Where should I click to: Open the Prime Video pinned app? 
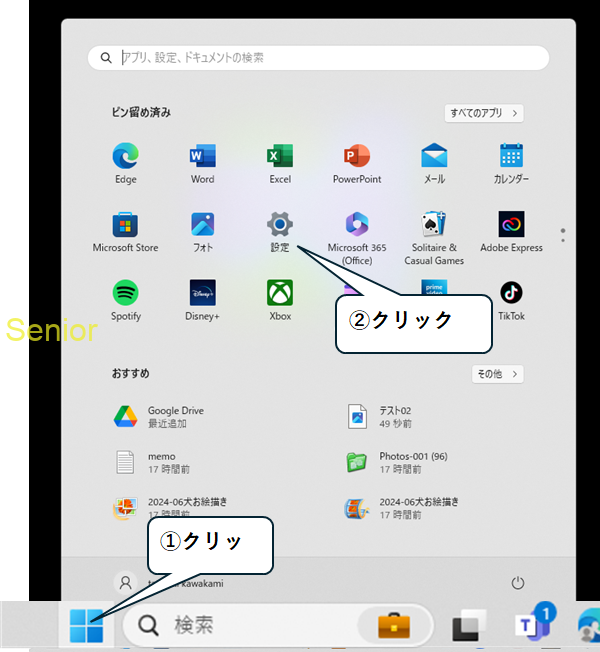tap(434, 287)
